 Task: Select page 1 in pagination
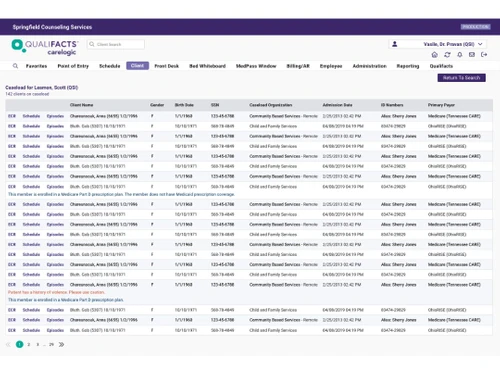click(20, 344)
